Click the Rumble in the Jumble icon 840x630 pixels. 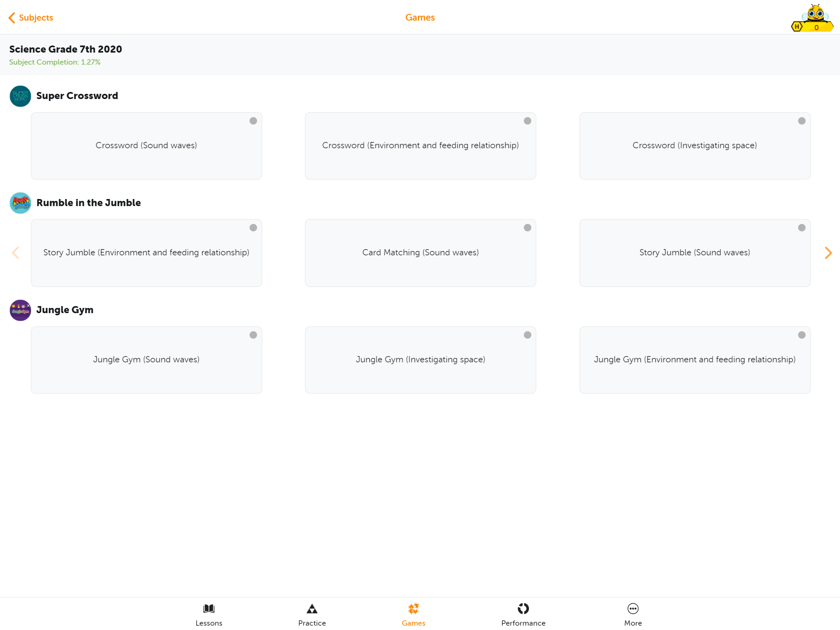pos(21,203)
